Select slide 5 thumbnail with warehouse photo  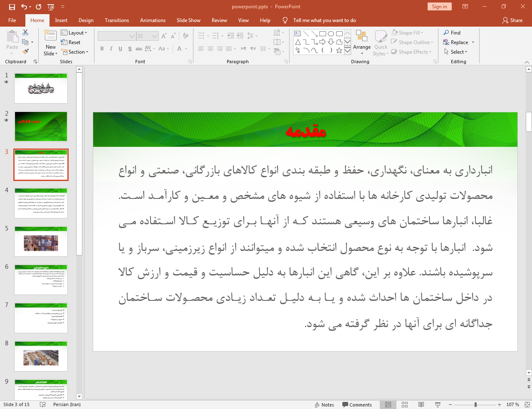click(x=41, y=241)
